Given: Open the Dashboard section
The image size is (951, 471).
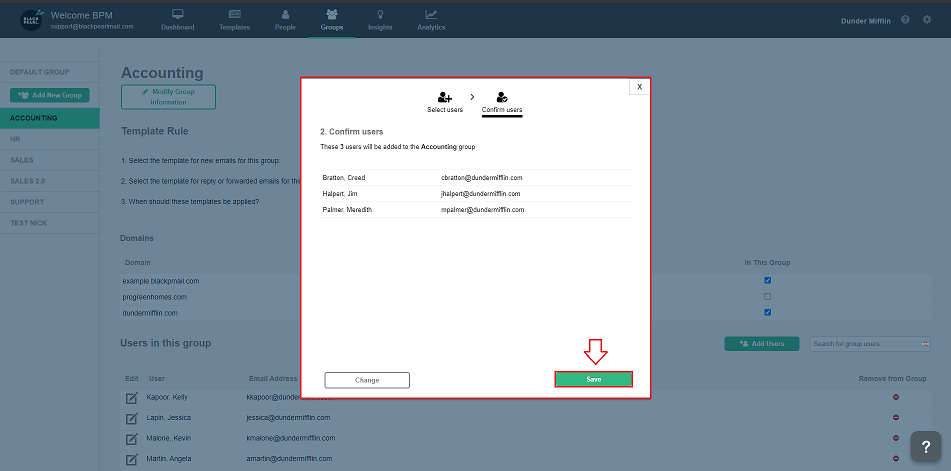Looking at the screenshot, I should pyautogui.click(x=178, y=20).
